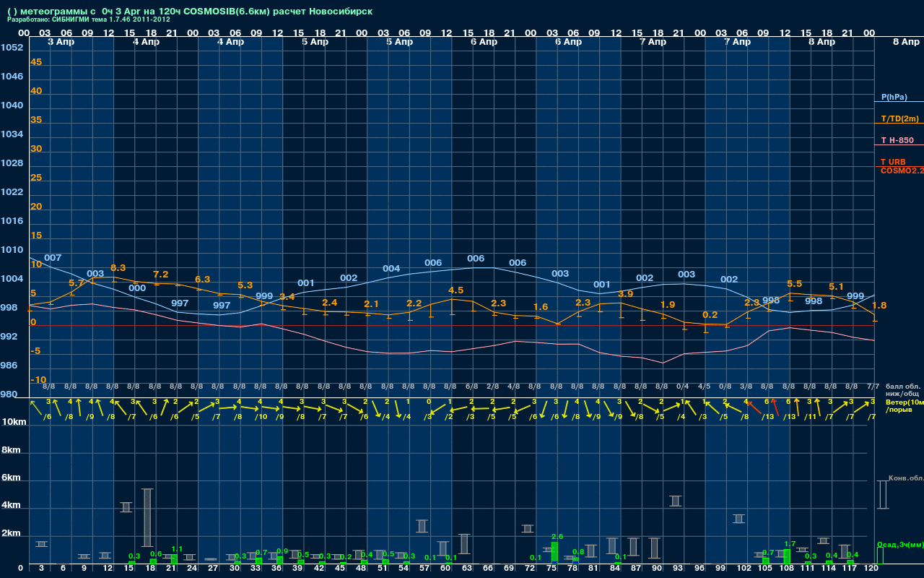Click the 0.2 temperature minimum label
This screenshot has height=578, width=924.
click(710, 314)
